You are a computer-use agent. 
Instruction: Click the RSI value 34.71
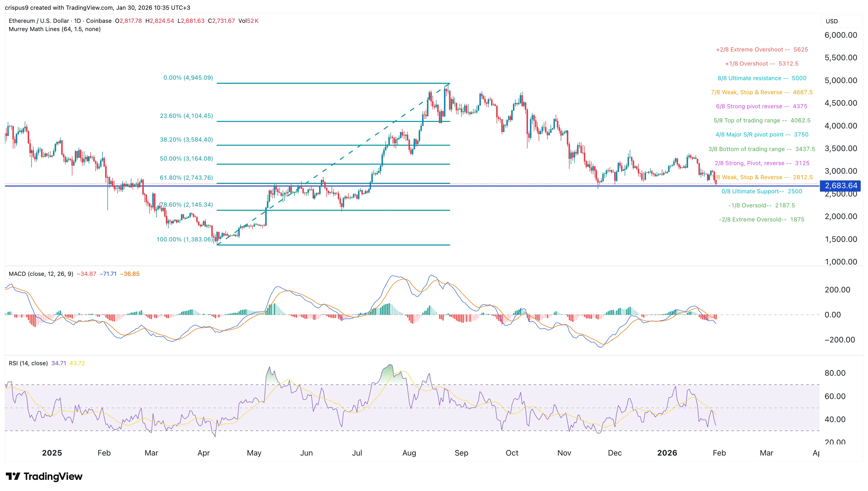58,363
